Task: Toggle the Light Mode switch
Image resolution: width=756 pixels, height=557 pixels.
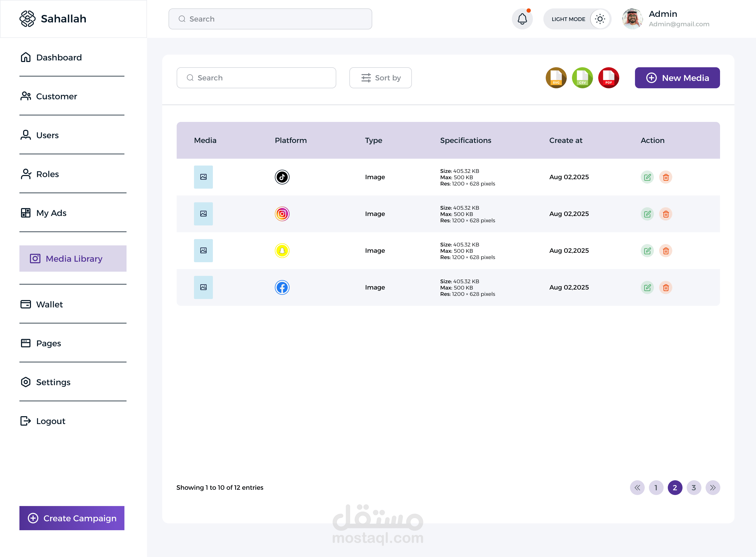Action: [600, 19]
